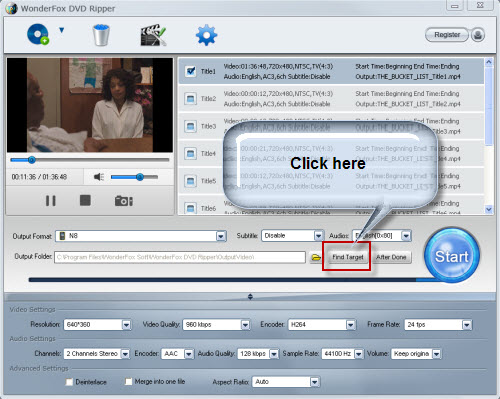Open the Video Quality dropdown 960 kbps
The height and width of the screenshot is (399, 500).
216,325
